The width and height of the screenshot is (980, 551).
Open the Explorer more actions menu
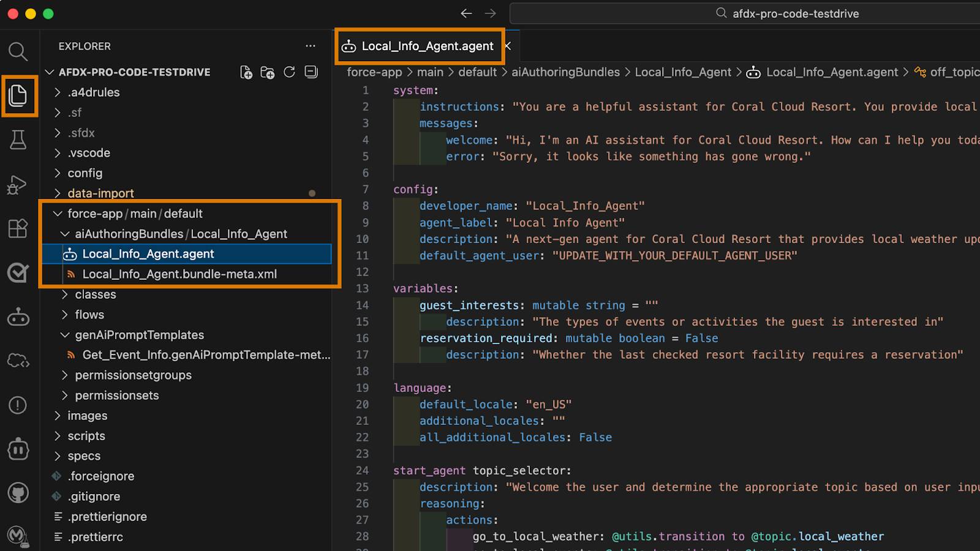[x=311, y=46]
